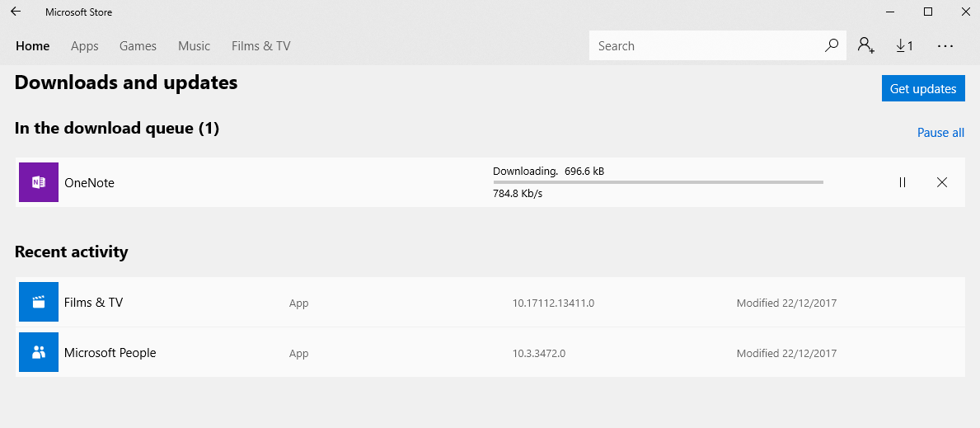Open the Games tab
980x428 pixels.
[x=138, y=46]
